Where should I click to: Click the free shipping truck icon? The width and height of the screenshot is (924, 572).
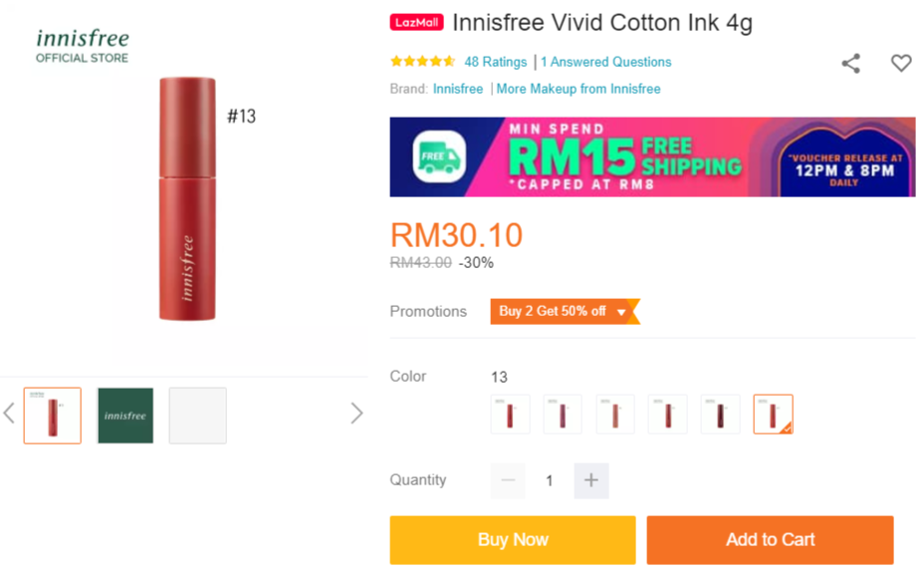[x=439, y=156]
